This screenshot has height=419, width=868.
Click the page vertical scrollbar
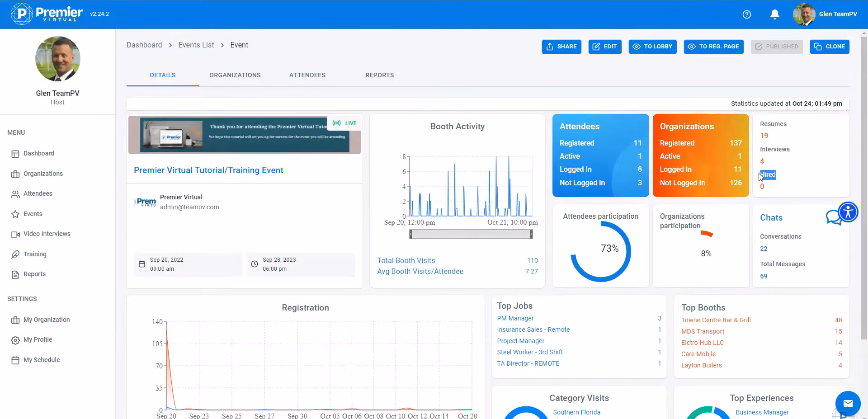(864, 188)
